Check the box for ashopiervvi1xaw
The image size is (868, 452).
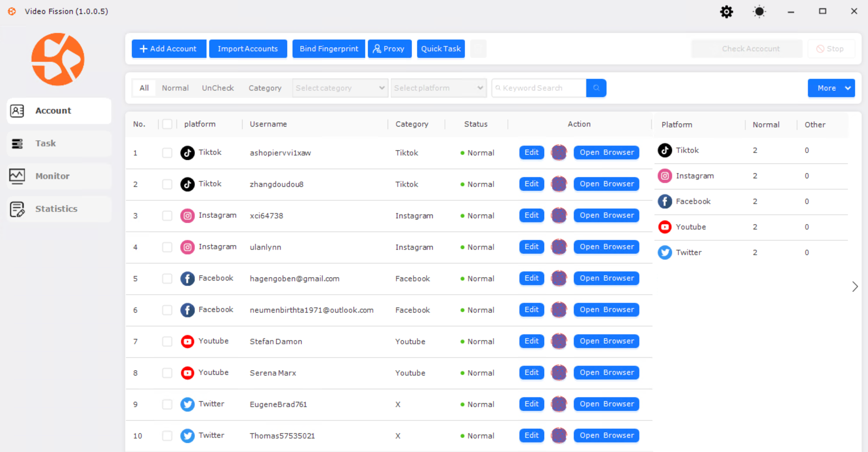pyautogui.click(x=167, y=153)
